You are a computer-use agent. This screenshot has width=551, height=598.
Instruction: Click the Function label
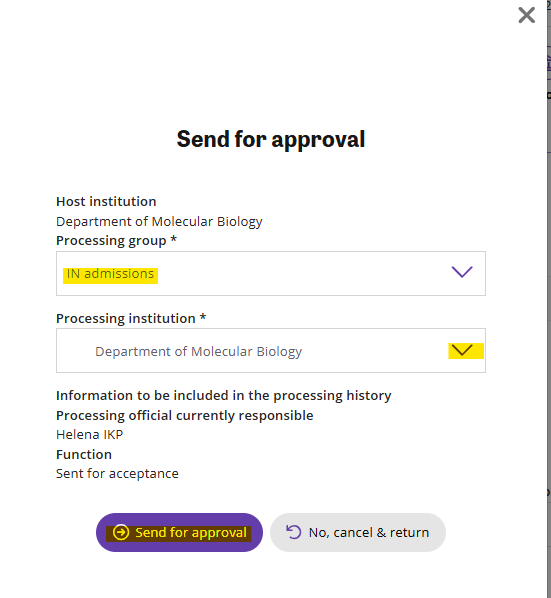click(x=84, y=455)
